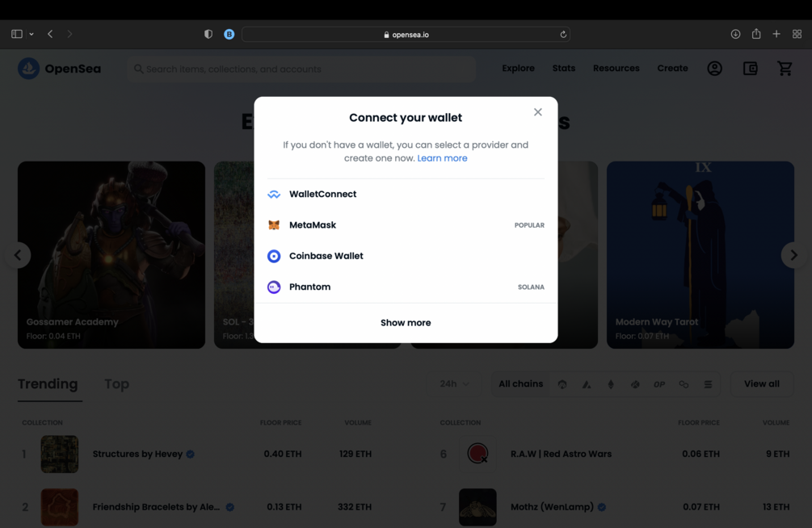Filter by Polygon chain icon

click(684, 384)
